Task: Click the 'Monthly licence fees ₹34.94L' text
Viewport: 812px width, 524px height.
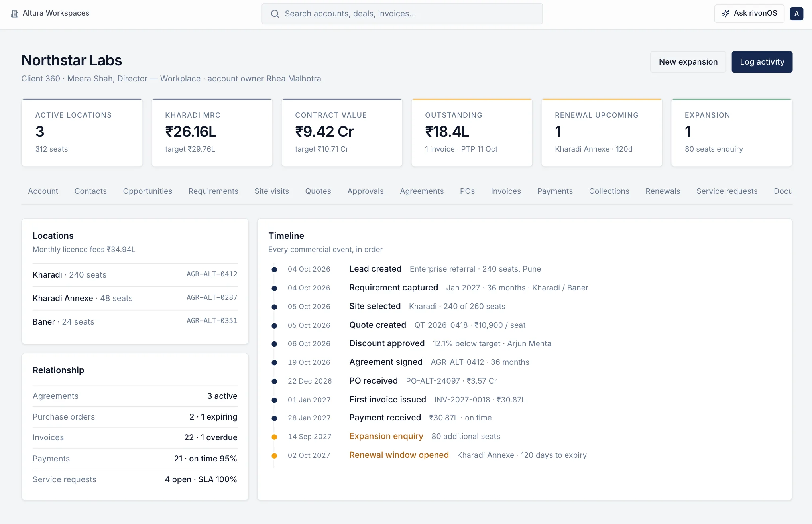Action: coord(84,249)
